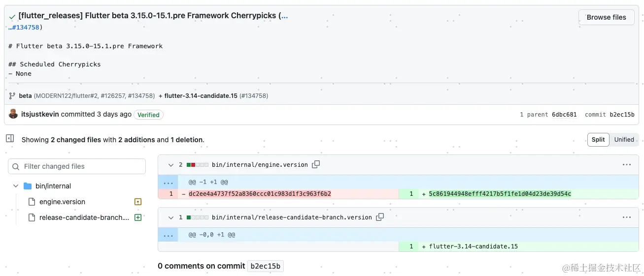Switch diff view to Unified
The image size is (644, 276).
pyautogui.click(x=624, y=140)
